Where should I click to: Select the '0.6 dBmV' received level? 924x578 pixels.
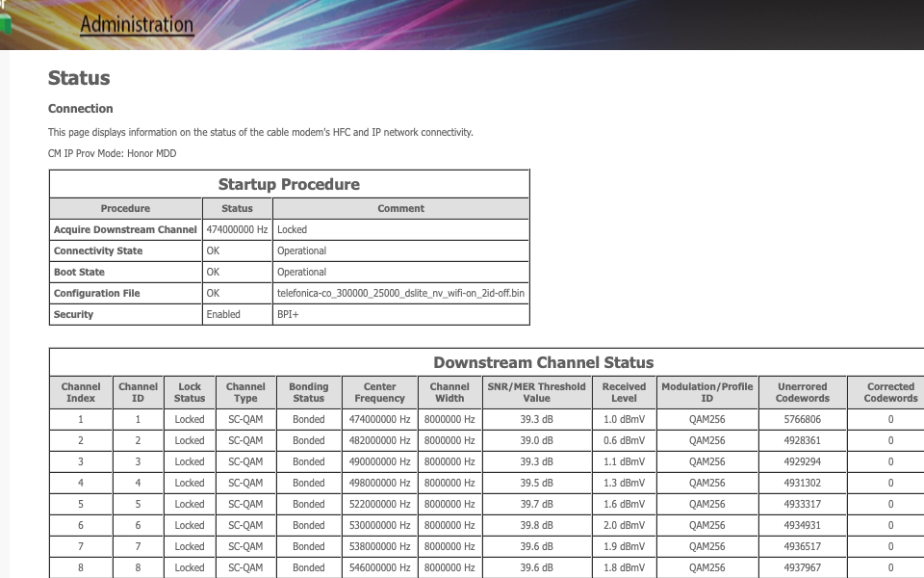pyautogui.click(x=624, y=440)
